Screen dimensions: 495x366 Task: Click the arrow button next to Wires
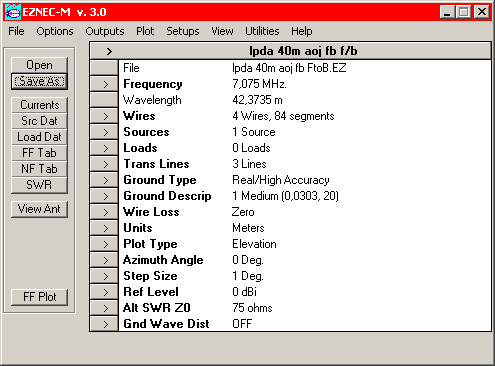tap(104, 116)
